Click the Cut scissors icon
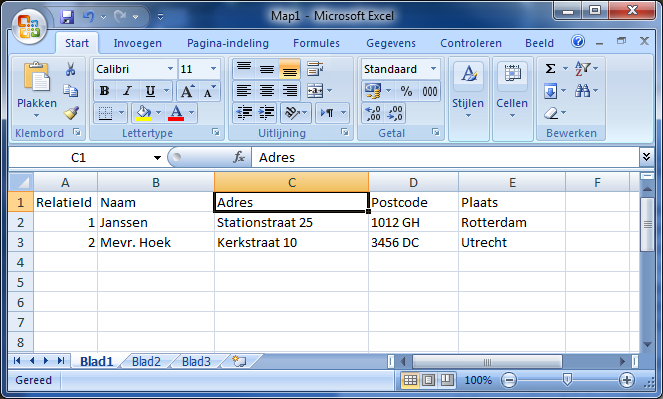The image size is (663, 399). (x=71, y=69)
